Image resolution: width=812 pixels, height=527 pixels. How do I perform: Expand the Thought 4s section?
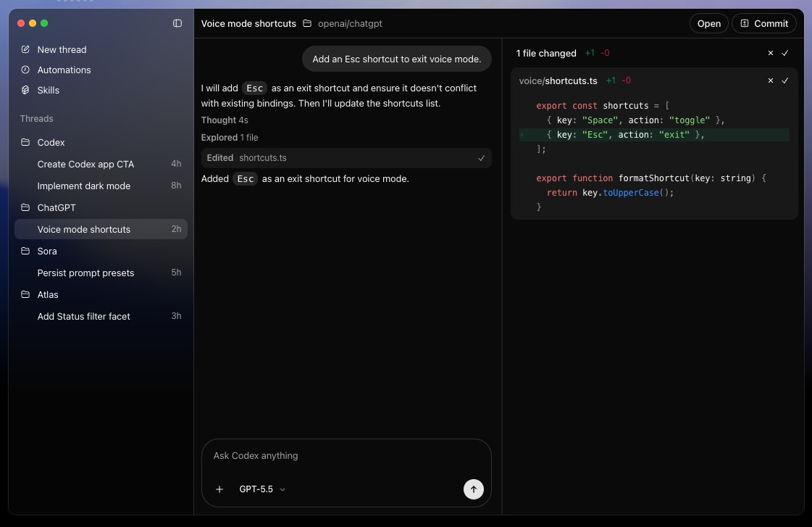pyautogui.click(x=225, y=120)
